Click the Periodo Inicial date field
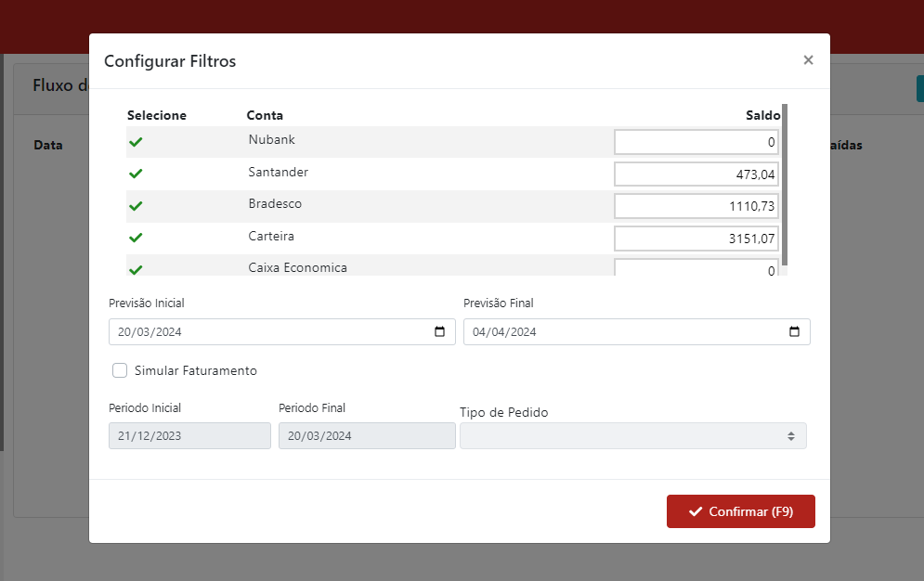This screenshot has height=581, width=924. (x=189, y=436)
